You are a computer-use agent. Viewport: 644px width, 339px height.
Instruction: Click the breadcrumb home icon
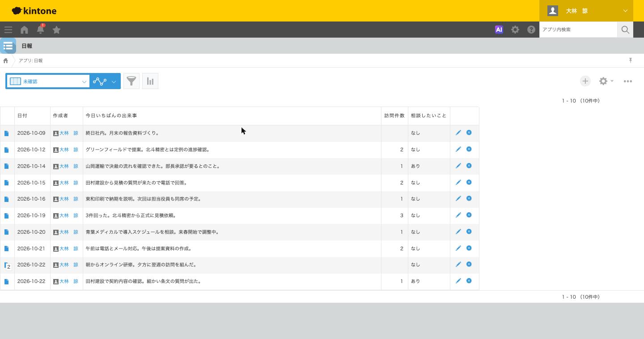[6, 60]
